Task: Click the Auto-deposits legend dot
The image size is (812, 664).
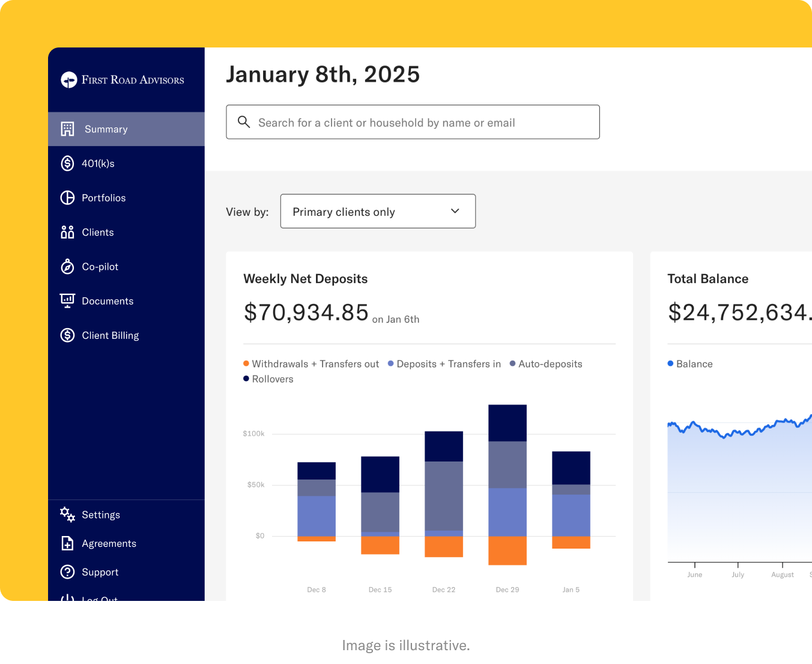Action: (x=513, y=364)
